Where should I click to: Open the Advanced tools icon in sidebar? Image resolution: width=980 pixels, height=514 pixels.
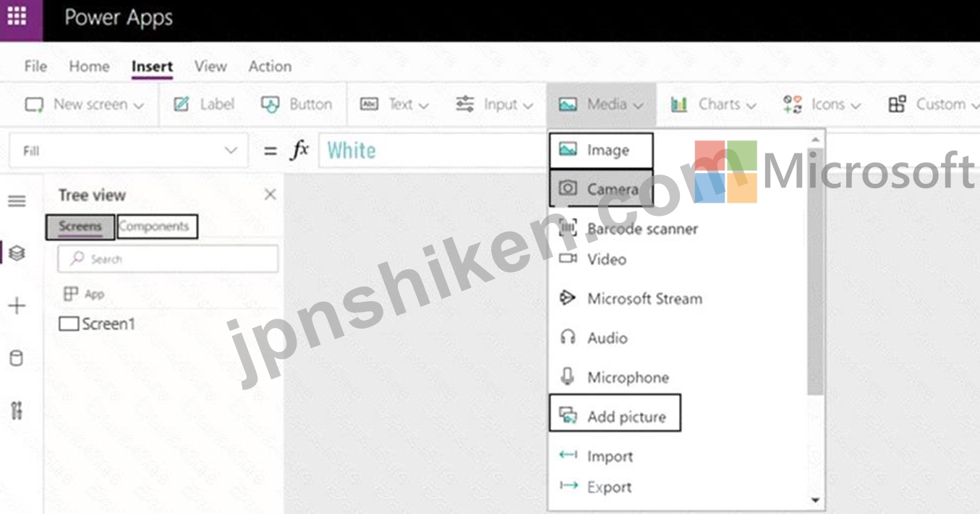tap(17, 411)
